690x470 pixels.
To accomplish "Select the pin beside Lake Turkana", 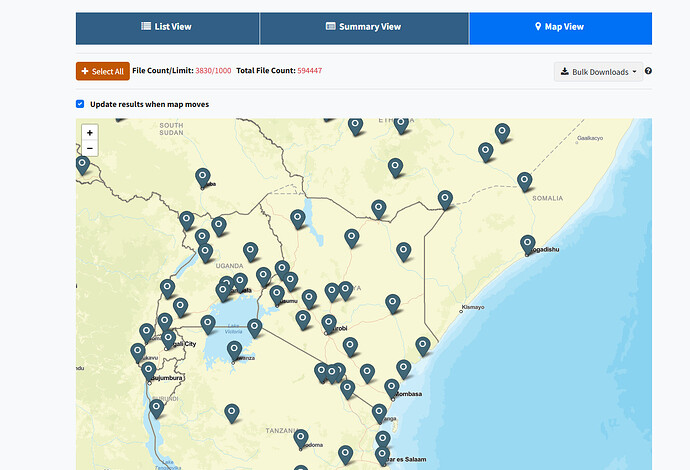I will point(298,217).
